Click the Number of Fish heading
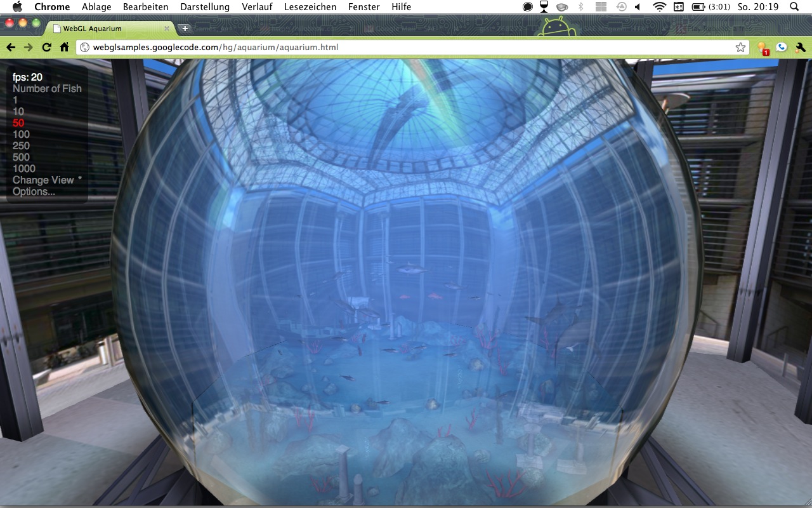This screenshot has height=508, width=812. click(x=48, y=88)
